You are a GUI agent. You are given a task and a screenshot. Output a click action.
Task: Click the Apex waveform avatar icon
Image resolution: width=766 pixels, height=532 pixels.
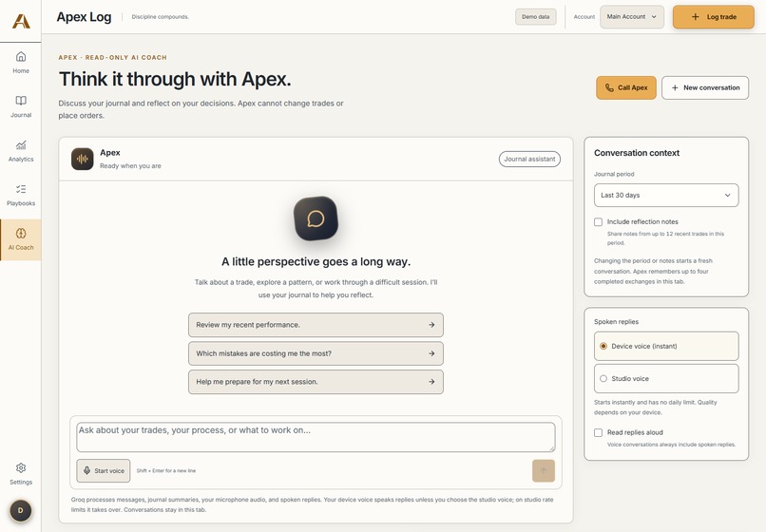[x=82, y=159]
